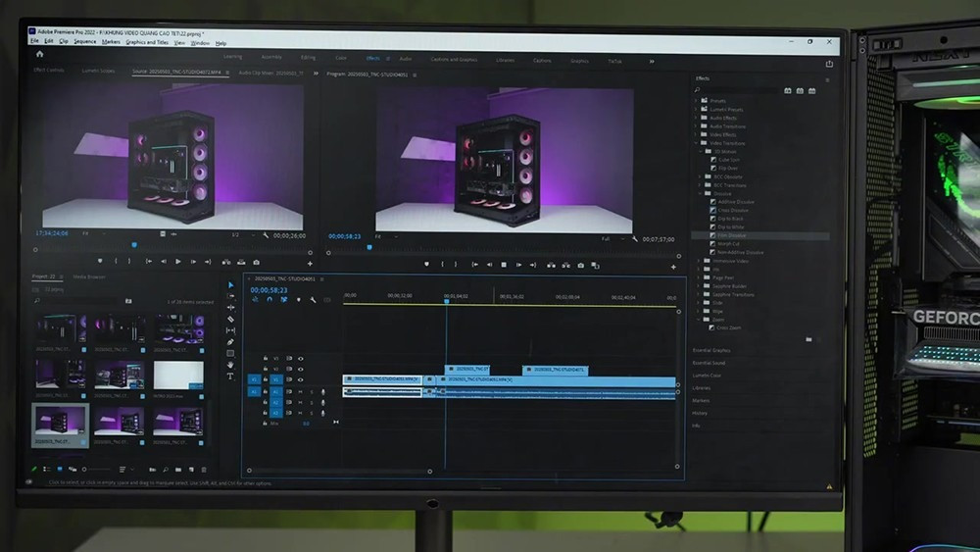Select the Cross Dissolve transition
The width and height of the screenshot is (980, 552).
(x=732, y=210)
